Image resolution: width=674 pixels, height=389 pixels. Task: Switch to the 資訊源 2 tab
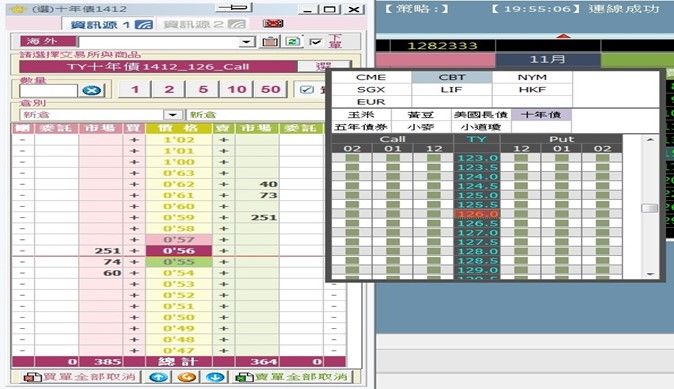[x=204, y=25]
